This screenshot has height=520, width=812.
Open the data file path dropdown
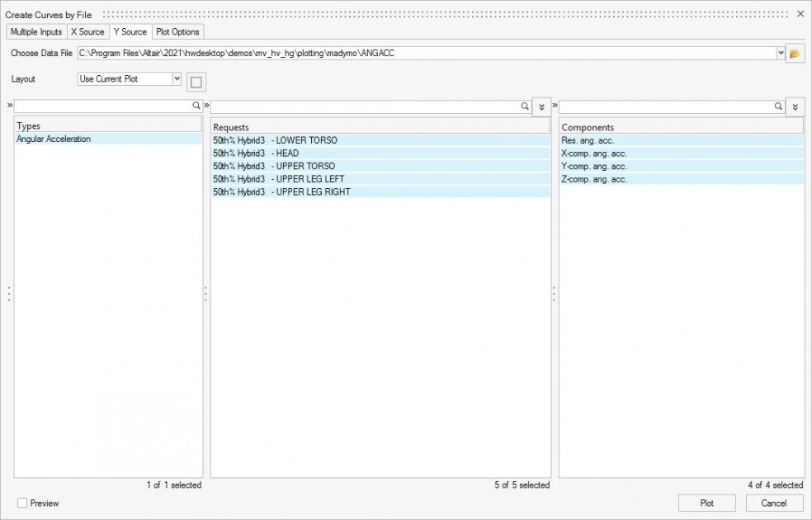click(781, 54)
